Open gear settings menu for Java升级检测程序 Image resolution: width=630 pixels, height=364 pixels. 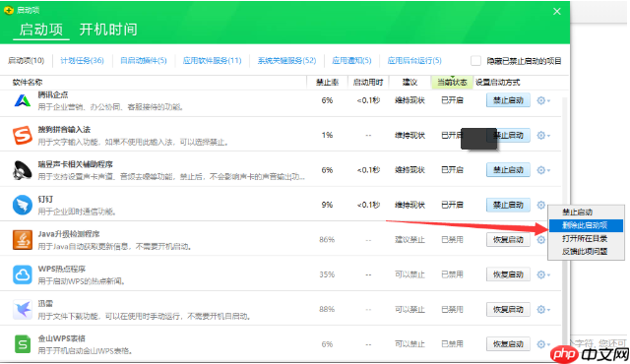tap(541, 240)
